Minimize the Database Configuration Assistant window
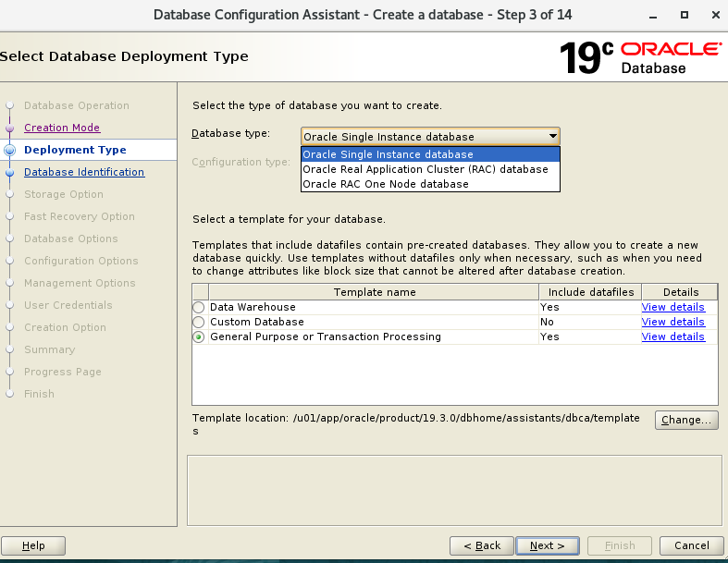The width and height of the screenshot is (728, 563). [x=653, y=16]
